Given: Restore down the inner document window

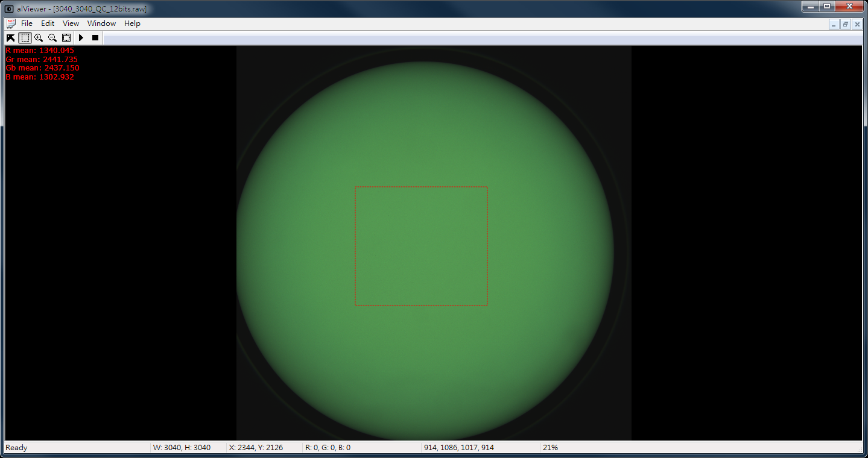Looking at the screenshot, I should click(x=845, y=24).
